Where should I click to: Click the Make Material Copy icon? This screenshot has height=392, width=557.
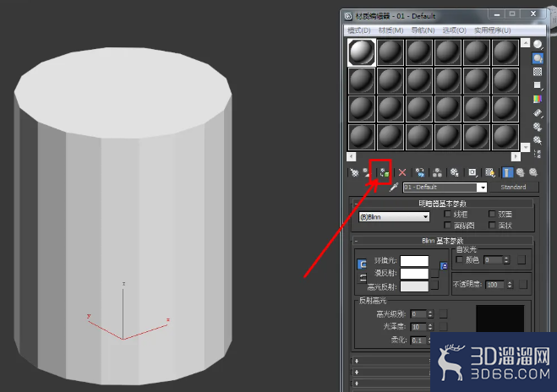pos(420,172)
